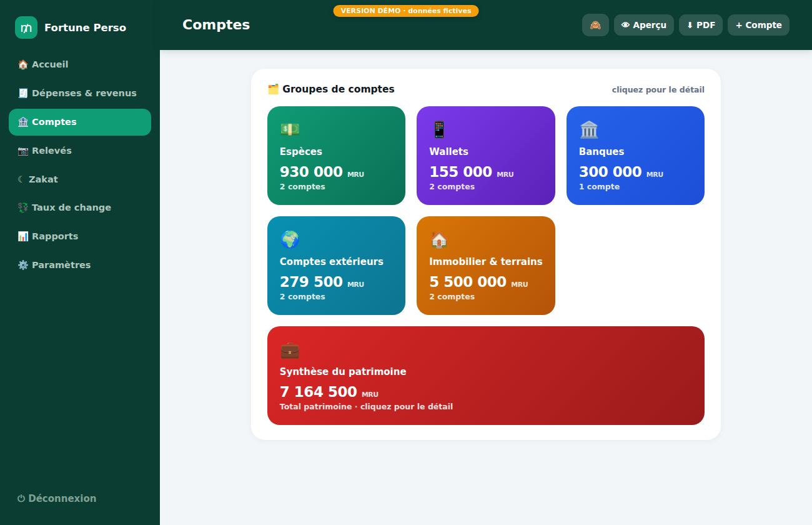Open the Relevés page
This screenshot has height=525, width=812.
pyautogui.click(x=80, y=151)
